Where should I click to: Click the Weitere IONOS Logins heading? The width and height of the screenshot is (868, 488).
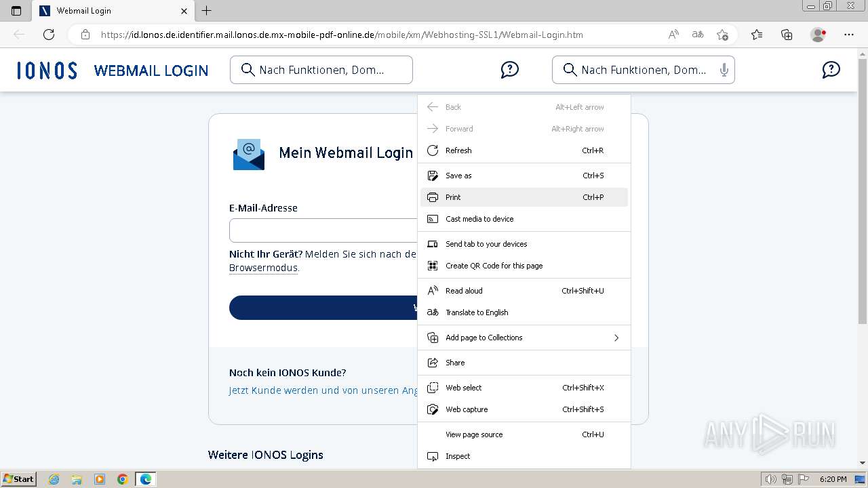pos(266,455)
